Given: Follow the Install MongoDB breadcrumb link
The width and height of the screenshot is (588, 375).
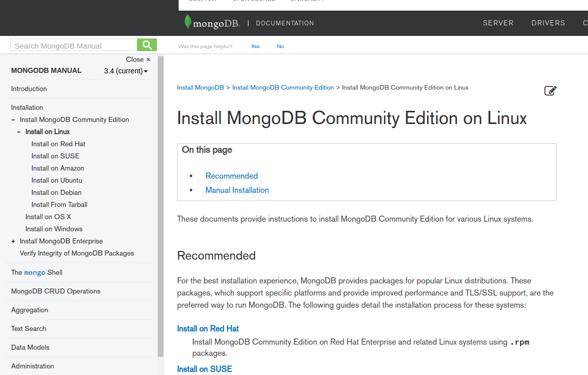Looking at the screenshot, I should click(200, 88).
